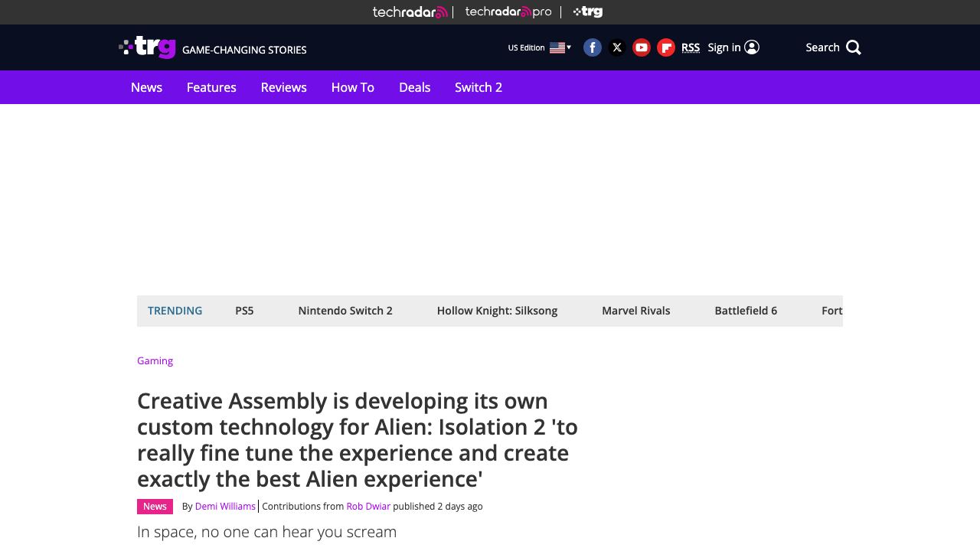Select the PS5 trending topic
The image size is (980, 551).
tap(244, 311)
